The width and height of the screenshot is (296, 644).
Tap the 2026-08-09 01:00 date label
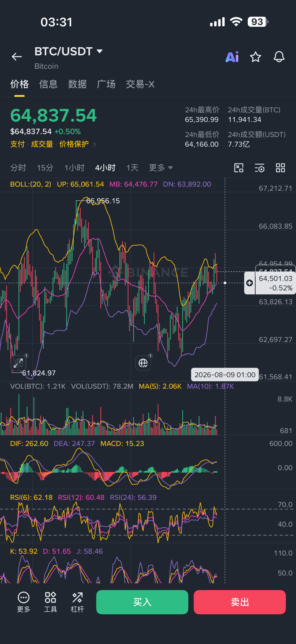click(225, 375)
